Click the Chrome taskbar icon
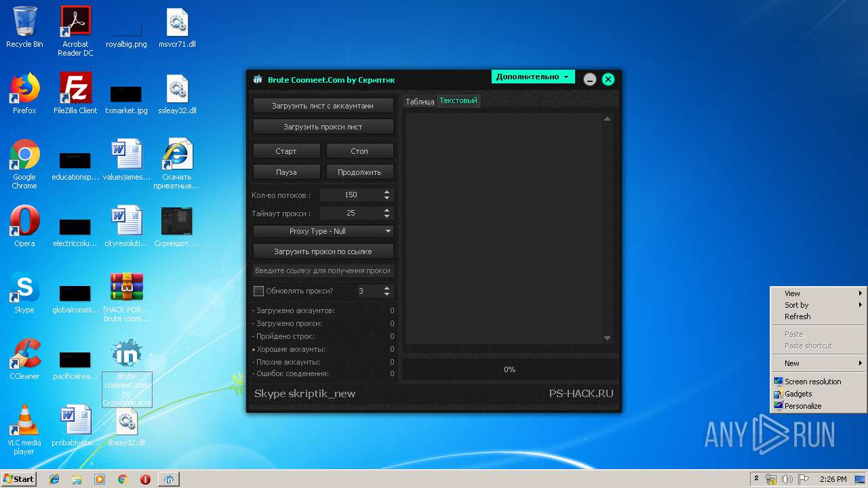The width and height of the screenshot is (868, 488). point(123,479)
